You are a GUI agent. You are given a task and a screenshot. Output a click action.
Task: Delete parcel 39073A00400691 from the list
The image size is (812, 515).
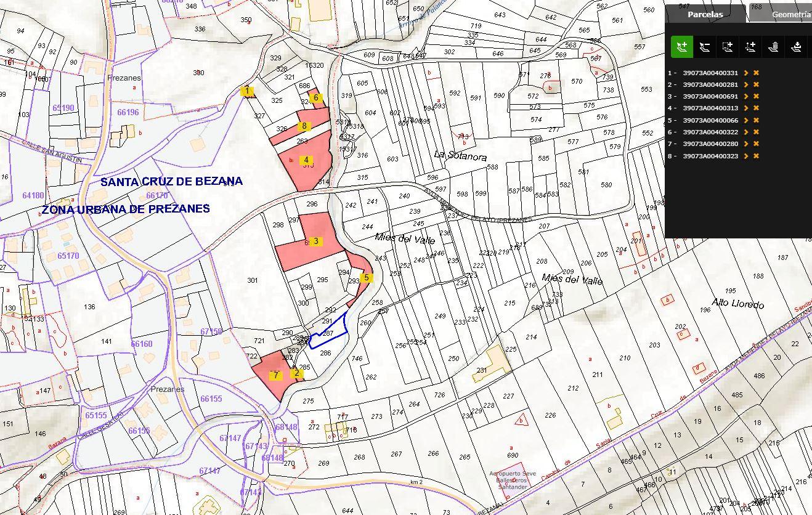click(x=756, y=96)
